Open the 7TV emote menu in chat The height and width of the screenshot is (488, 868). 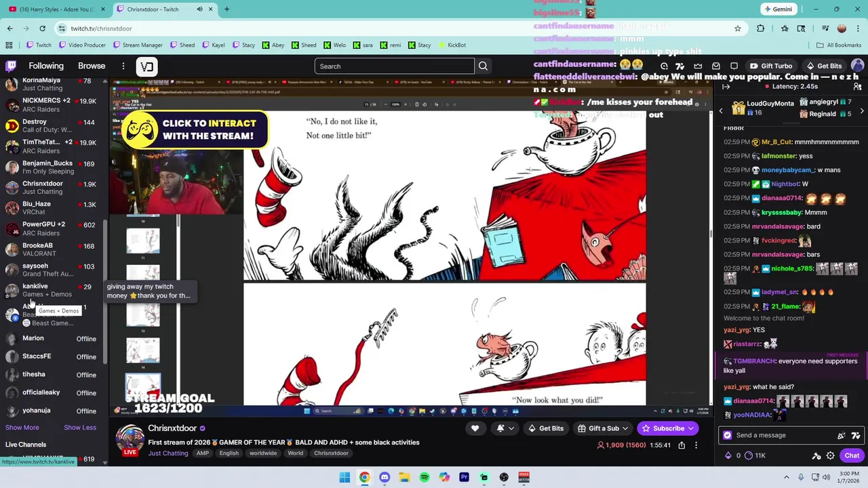pyautogui.click(x=856, y=435)
